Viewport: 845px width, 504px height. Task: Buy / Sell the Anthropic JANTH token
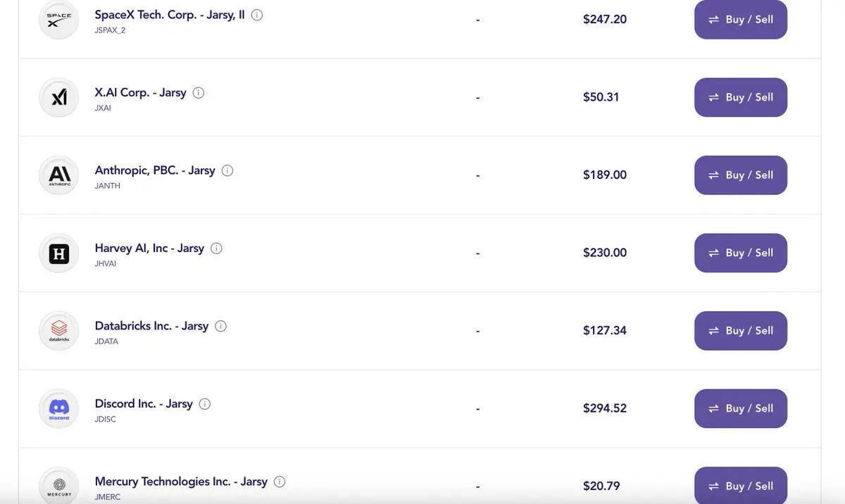(741, 175)
